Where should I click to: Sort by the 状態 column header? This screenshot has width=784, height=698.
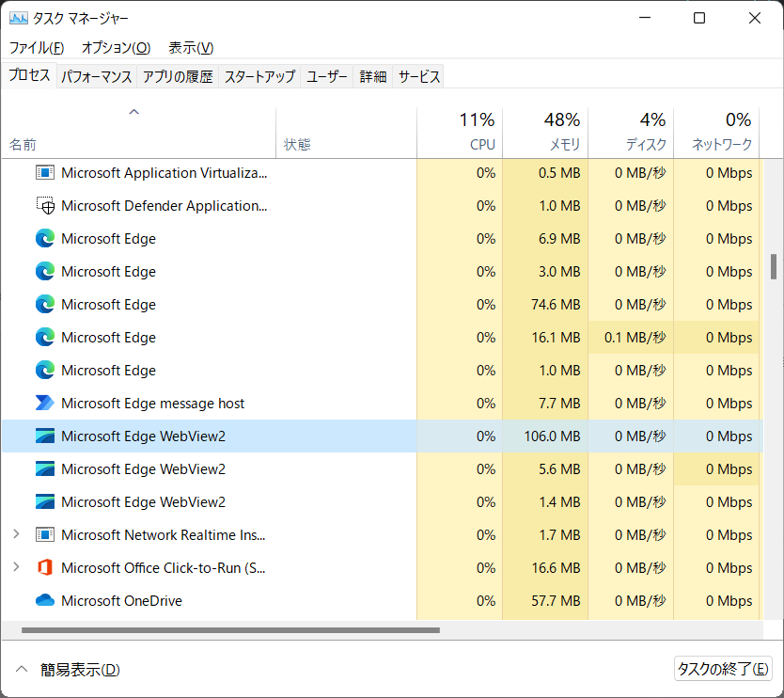(x=346, y=133)
